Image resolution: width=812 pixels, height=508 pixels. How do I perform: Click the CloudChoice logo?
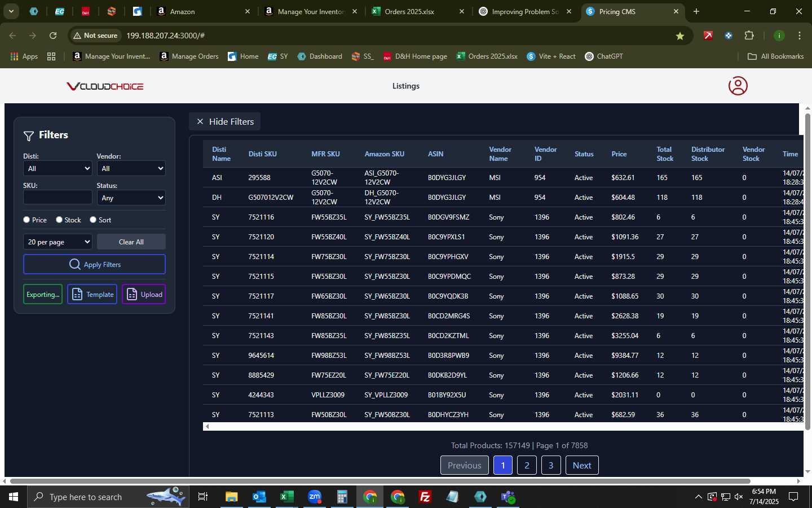(x=105, y=86)
